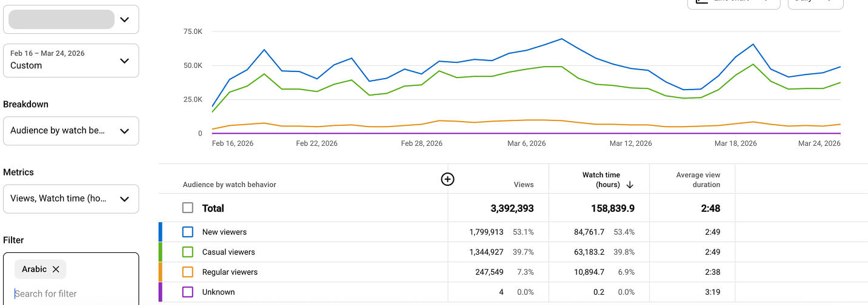Open the Daily granularity dropdown
The image size is (868, 305).
(x=815, y=2)
